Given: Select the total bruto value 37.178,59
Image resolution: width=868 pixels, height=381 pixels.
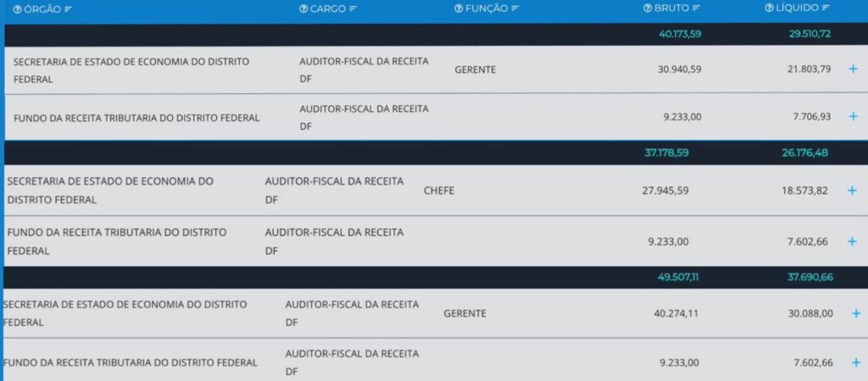Looking at the screenshot, I should pyautogui.click(x=667, y=153).
